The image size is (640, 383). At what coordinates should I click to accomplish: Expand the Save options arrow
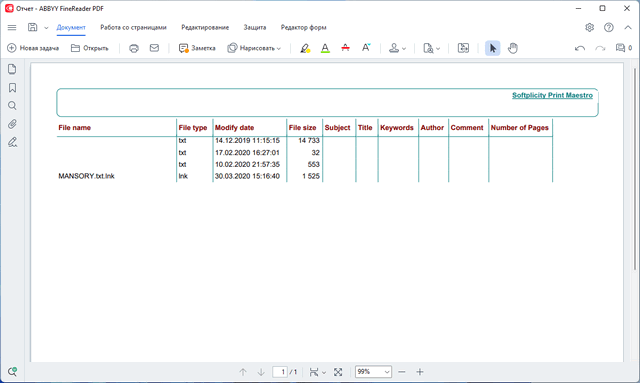coord(46,28)
